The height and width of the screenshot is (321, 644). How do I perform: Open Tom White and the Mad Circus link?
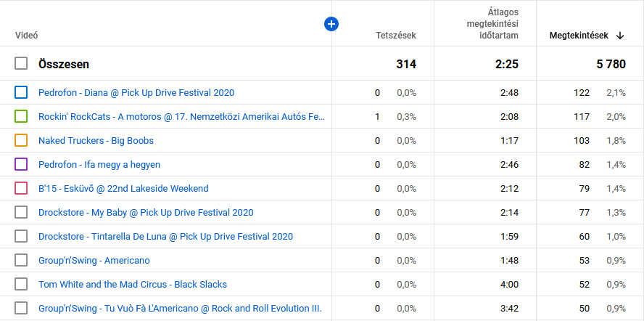(133, 284)
